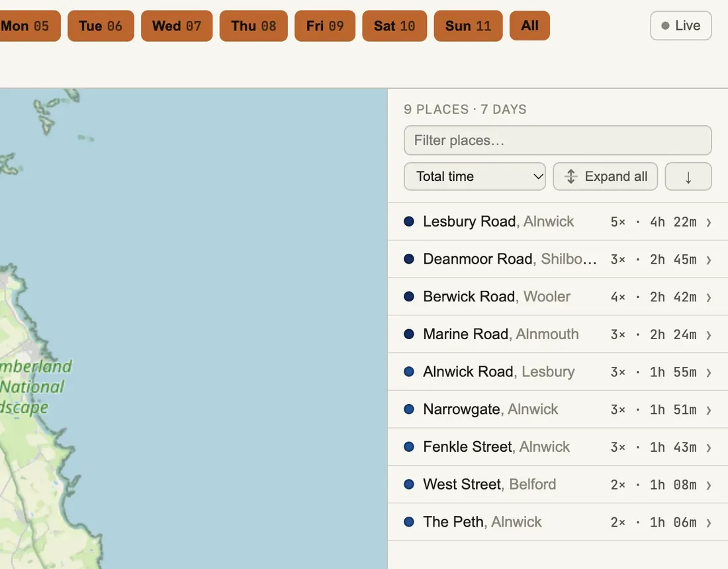Toggle the Live mode button
Screen dimensions: 728x569
pos(680,26)
